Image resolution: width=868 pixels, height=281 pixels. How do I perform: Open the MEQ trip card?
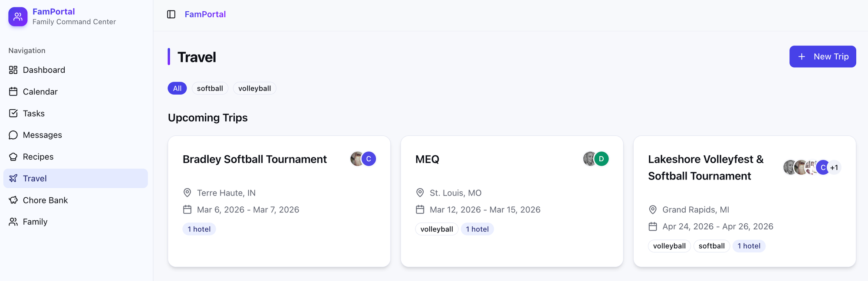(x=427, y=159)
